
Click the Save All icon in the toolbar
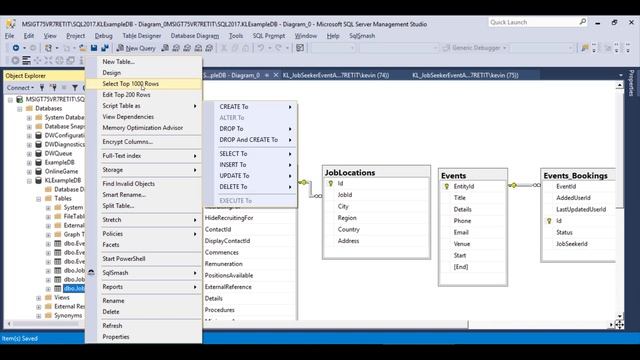[x=105, y=48]
